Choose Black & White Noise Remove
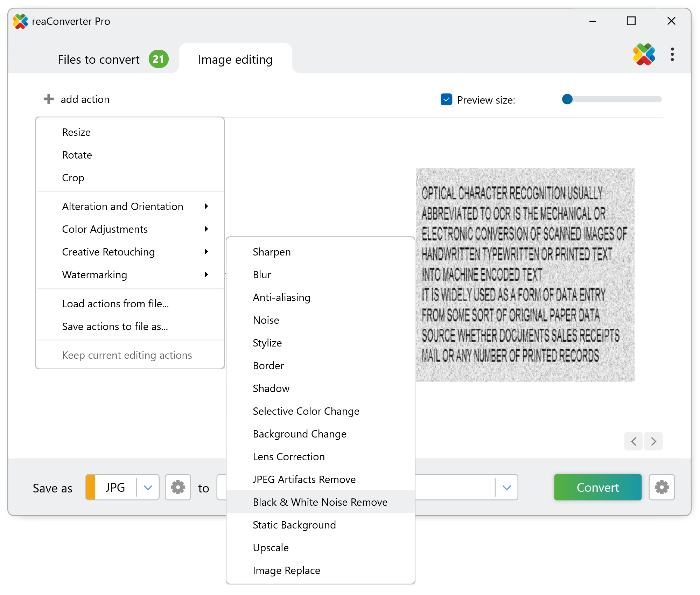This screenshot has width=700, height=595. coord(320,502)
